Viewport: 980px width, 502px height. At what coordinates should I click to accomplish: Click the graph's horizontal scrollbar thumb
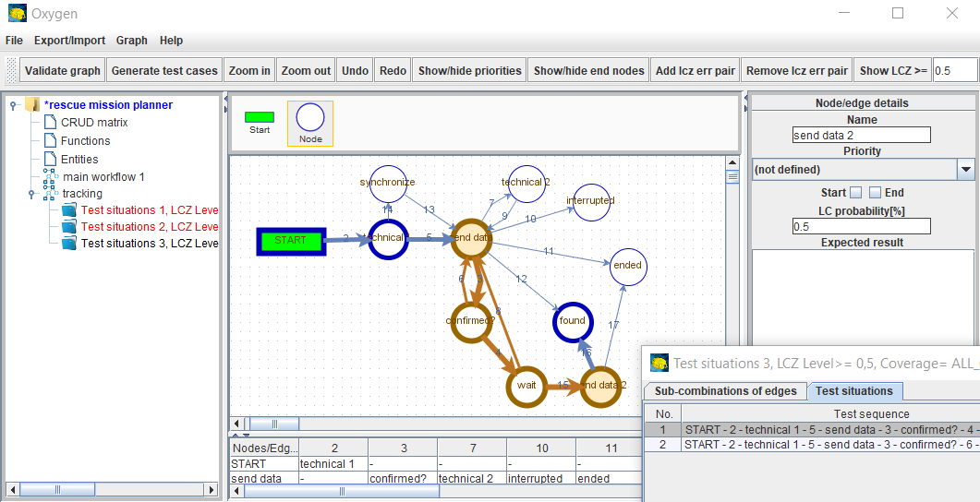[x=274, y=424]
